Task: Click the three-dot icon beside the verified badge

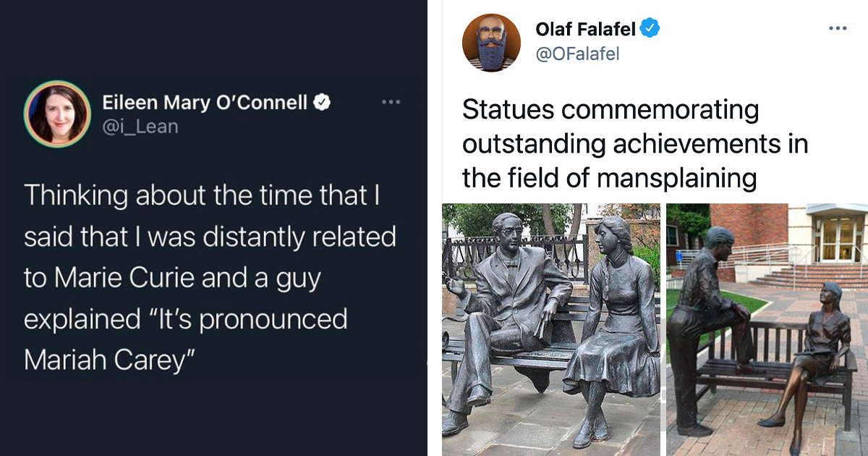Action: point(391,101)
